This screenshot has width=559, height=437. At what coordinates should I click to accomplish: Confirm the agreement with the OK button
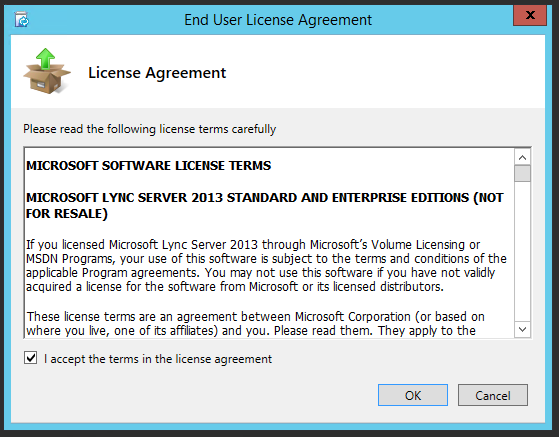pyautogui.click(x=413, y=395)
